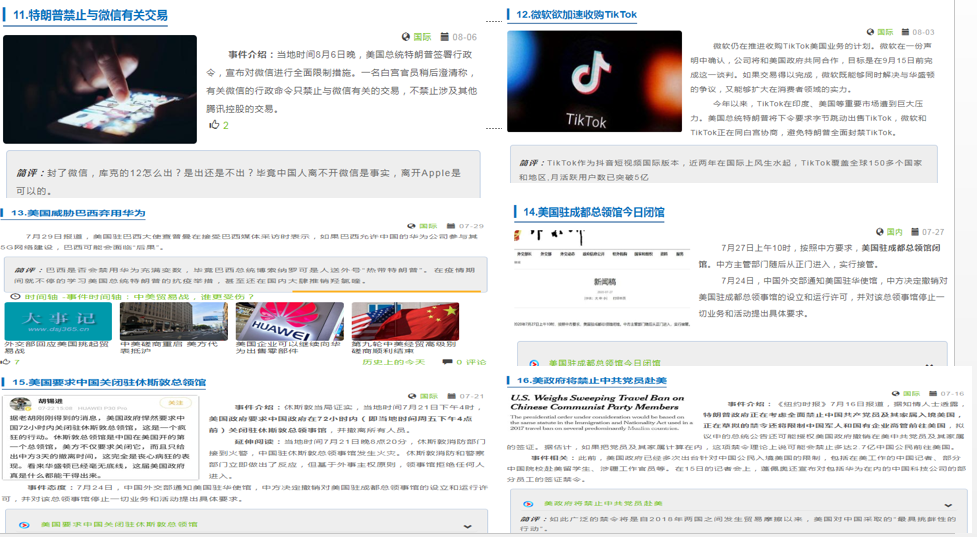Click calendar icon beside date 07-16
The width and height of the screenshot is (977, 537).
[933, 394]
